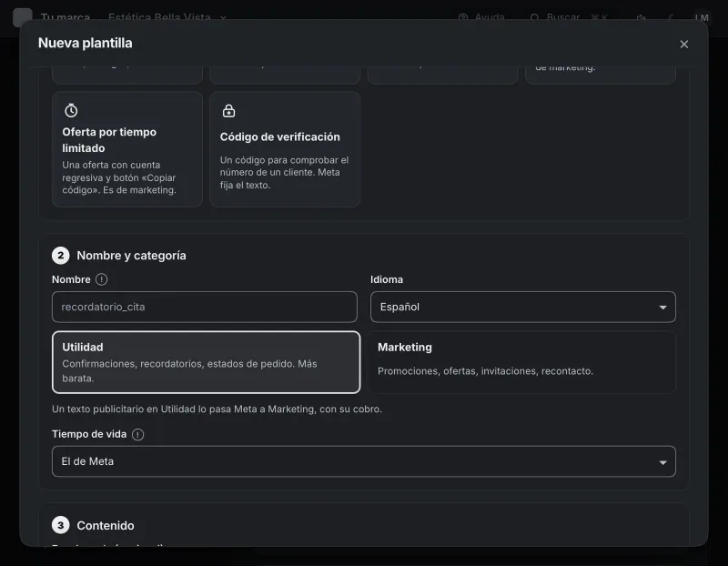Click the note about Meta moving texts to Marketing

217,409
